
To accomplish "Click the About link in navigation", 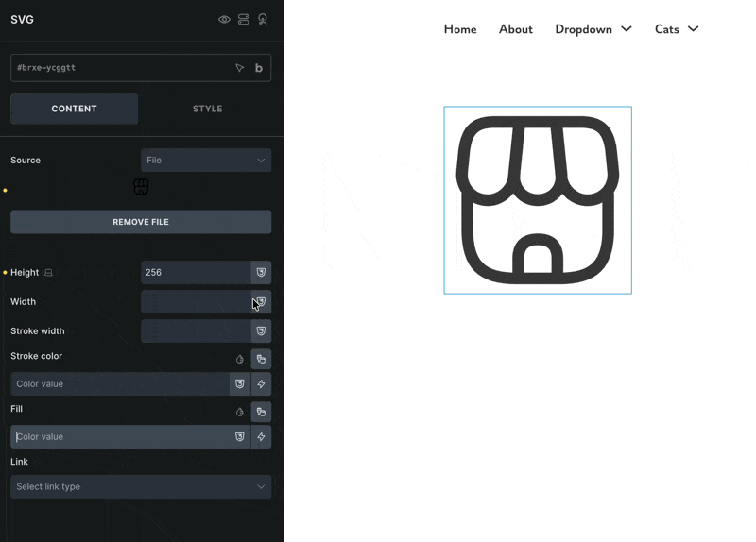I will (516, 29).
